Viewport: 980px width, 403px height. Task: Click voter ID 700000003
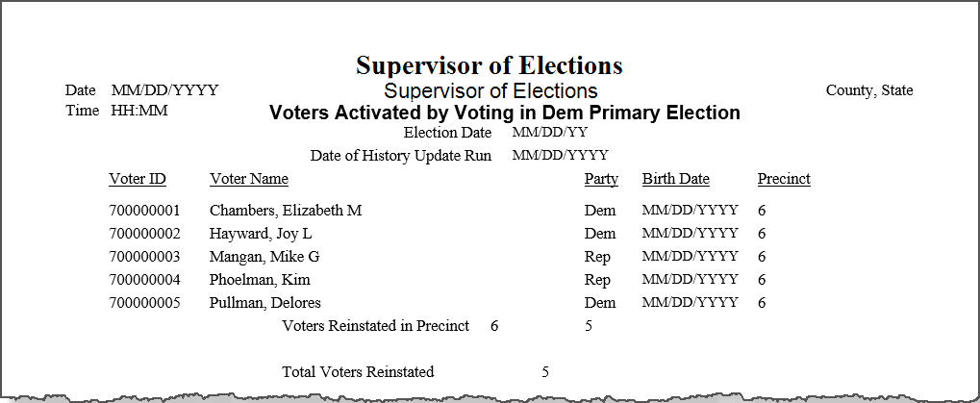(x=144, y=257)
